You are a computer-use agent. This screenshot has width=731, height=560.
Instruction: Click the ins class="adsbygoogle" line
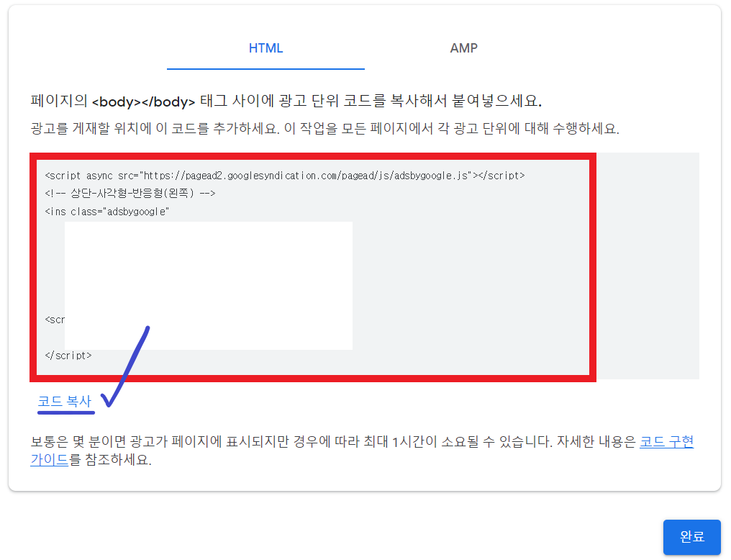click(106, 212)
